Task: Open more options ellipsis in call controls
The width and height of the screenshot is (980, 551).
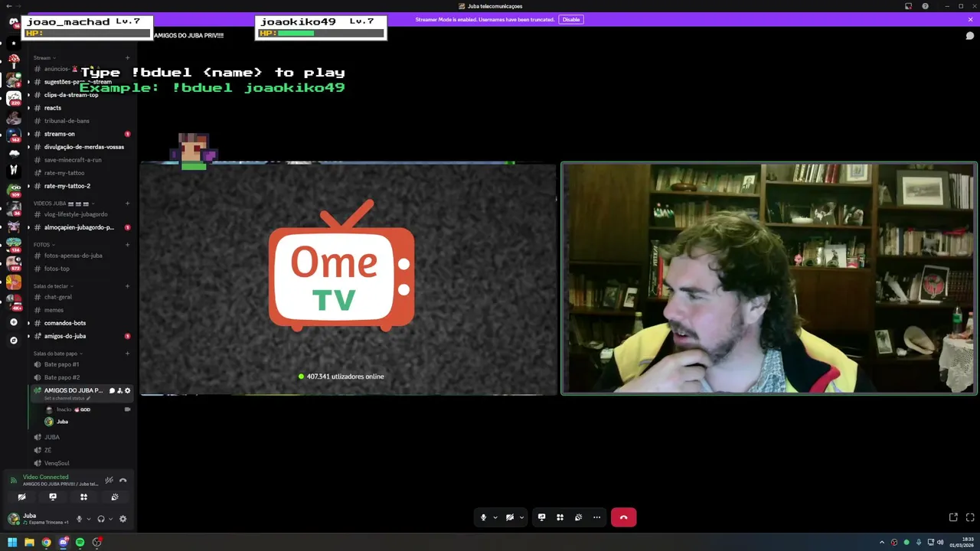Action: click(596, 517)
